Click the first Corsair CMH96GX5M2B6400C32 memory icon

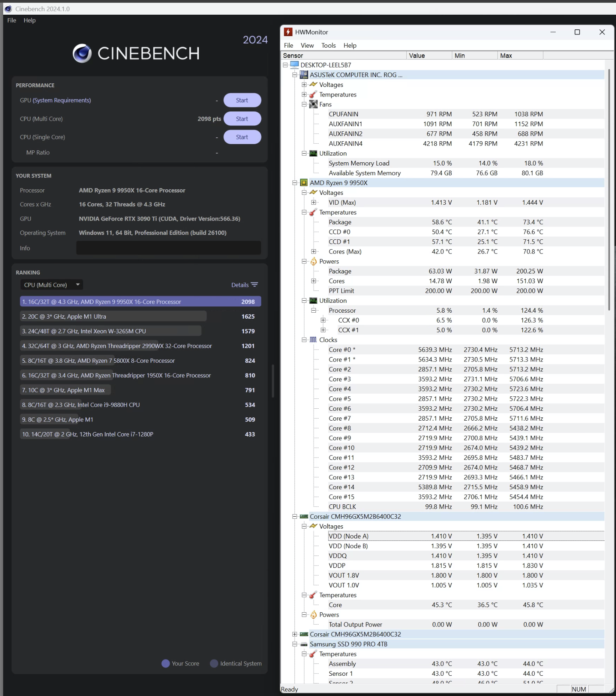304,516
